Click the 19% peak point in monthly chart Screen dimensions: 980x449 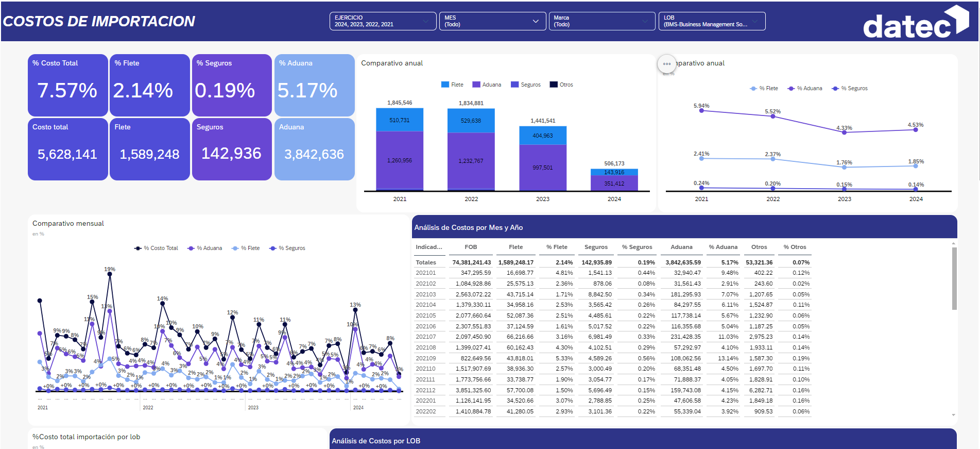point(110,275)
